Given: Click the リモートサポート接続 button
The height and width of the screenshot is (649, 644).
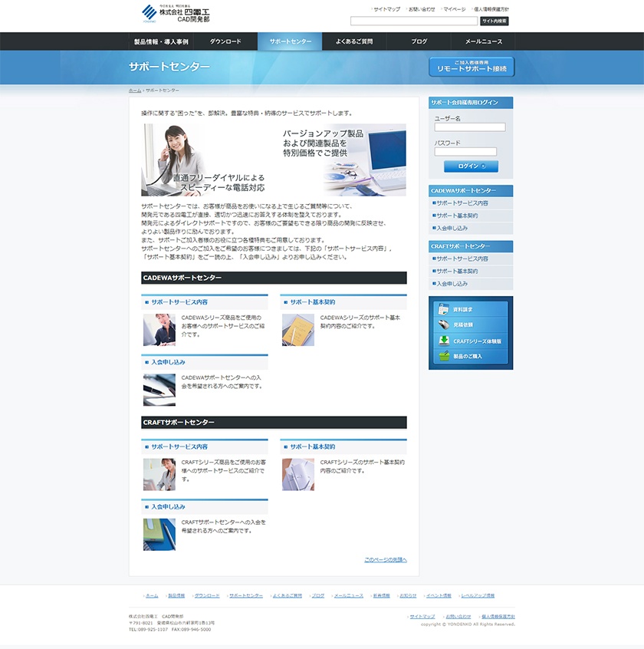Looking at the screenshot, I should tap(472, 67).
